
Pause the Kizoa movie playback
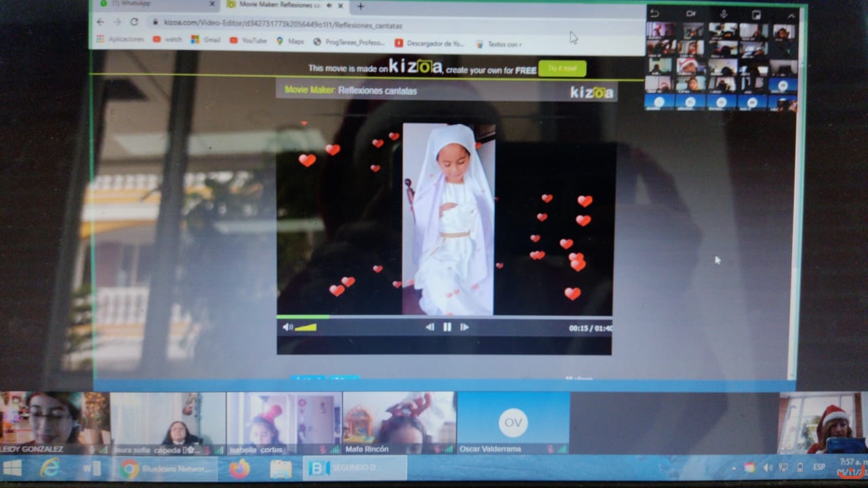pos(447,327)
